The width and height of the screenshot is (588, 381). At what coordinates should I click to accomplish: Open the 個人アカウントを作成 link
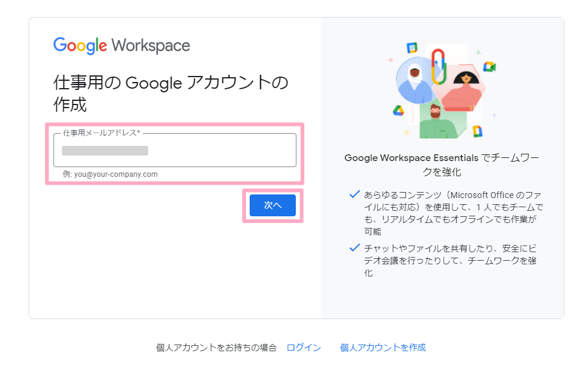click(383, 348)
